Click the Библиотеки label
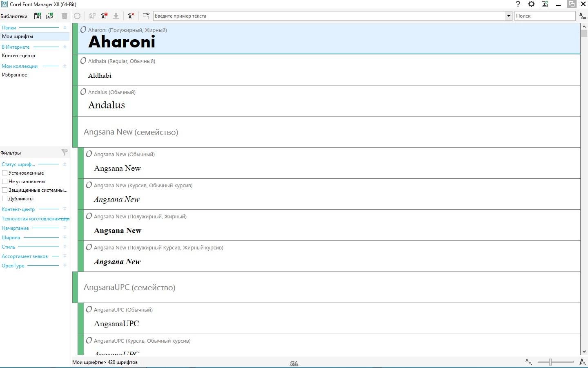588x368 pixels. (14, 16)
